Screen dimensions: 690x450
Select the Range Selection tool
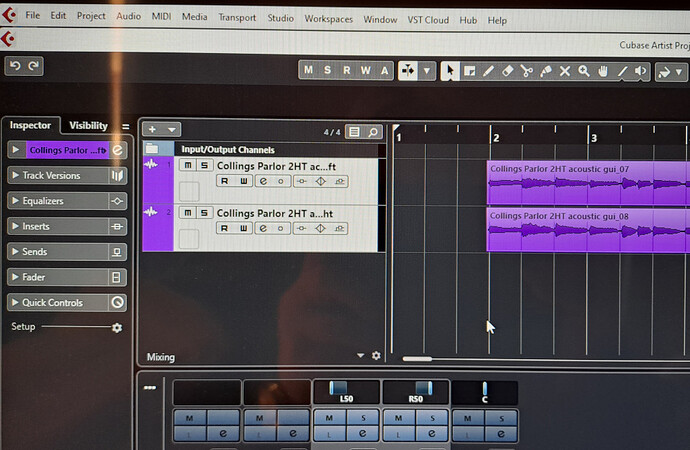pyautogui.click(x=469, y=71)
